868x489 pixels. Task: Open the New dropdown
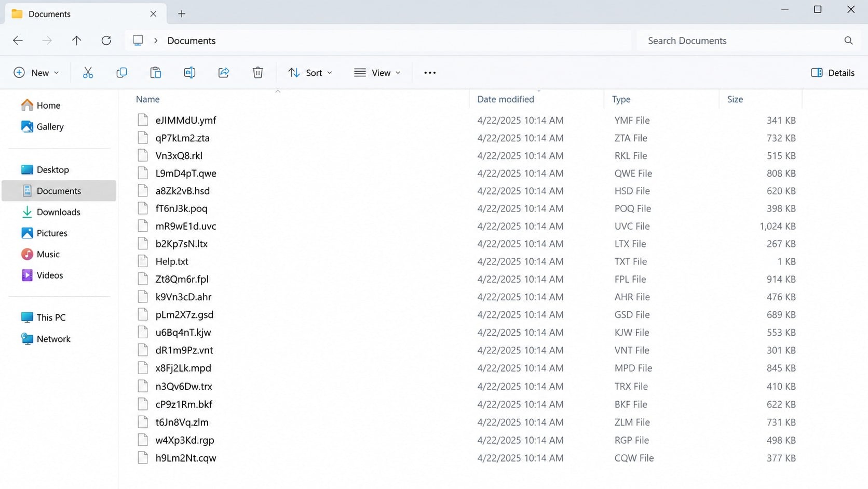36,73
